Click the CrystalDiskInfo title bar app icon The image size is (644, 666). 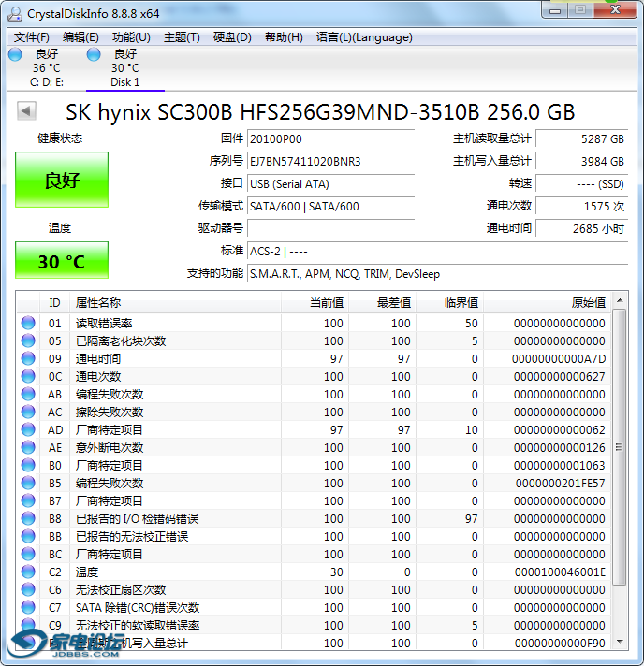[15, 14]
